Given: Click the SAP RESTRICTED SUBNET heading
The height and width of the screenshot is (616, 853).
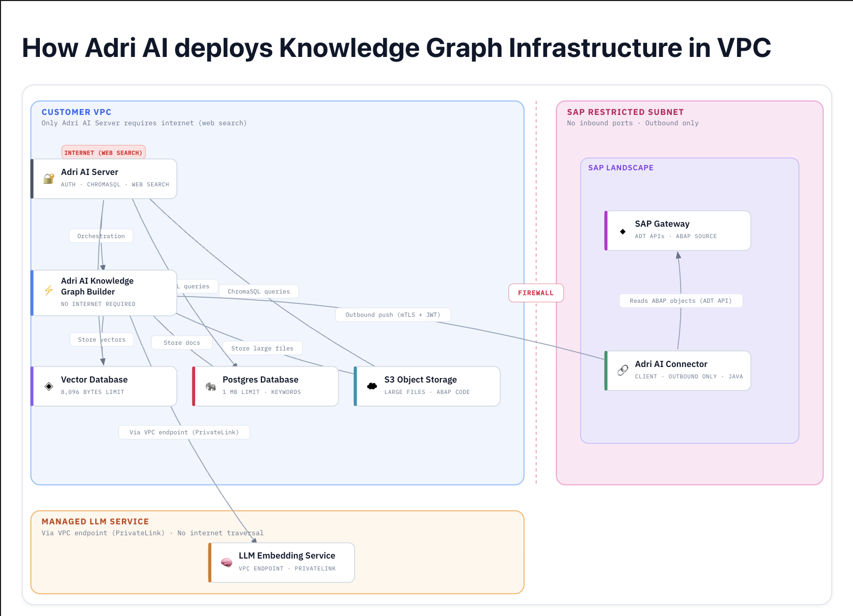Looking at the screenshot, I should tap(625, 112).
